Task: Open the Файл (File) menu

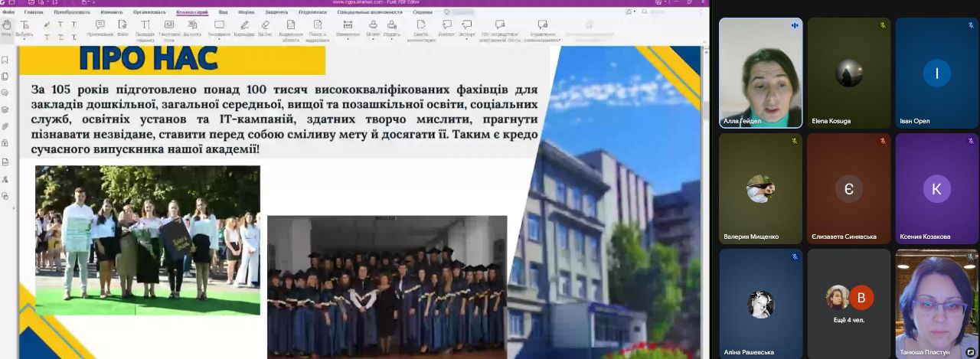Action: click(8, 12)
